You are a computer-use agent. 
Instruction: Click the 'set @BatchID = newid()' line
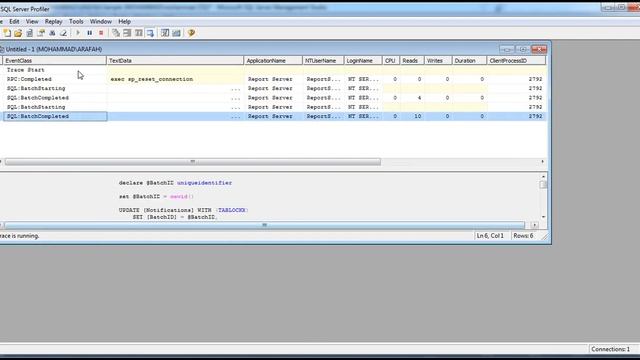point(156,196)
